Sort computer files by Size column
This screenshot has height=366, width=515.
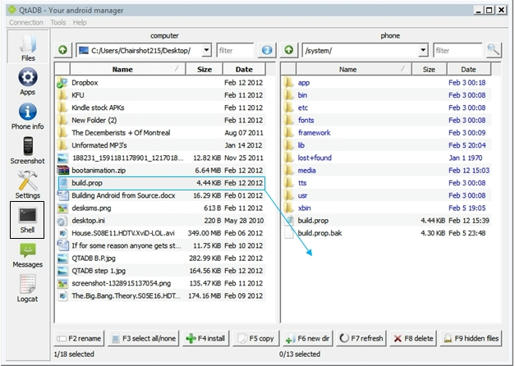tap(204, 69)
